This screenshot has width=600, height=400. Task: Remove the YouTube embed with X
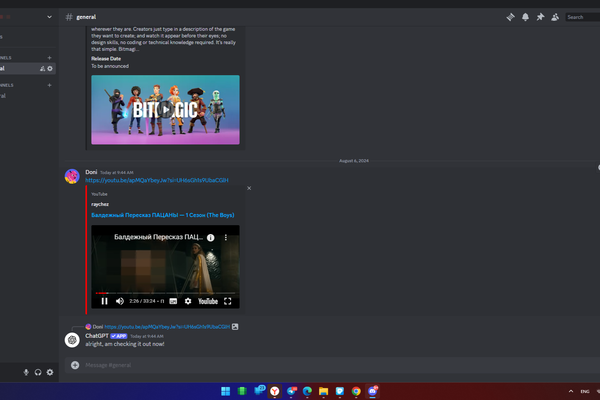[249, 188]
